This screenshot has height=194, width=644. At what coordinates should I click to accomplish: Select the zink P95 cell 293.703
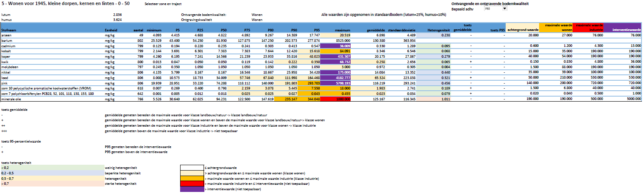coord(311,84)
